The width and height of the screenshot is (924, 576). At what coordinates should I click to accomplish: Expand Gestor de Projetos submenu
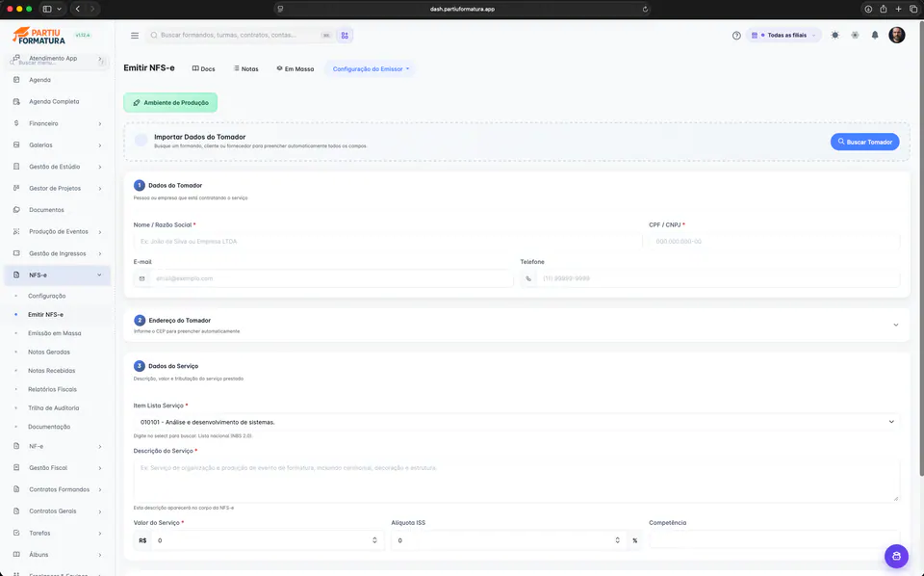[x=99, y=189]
